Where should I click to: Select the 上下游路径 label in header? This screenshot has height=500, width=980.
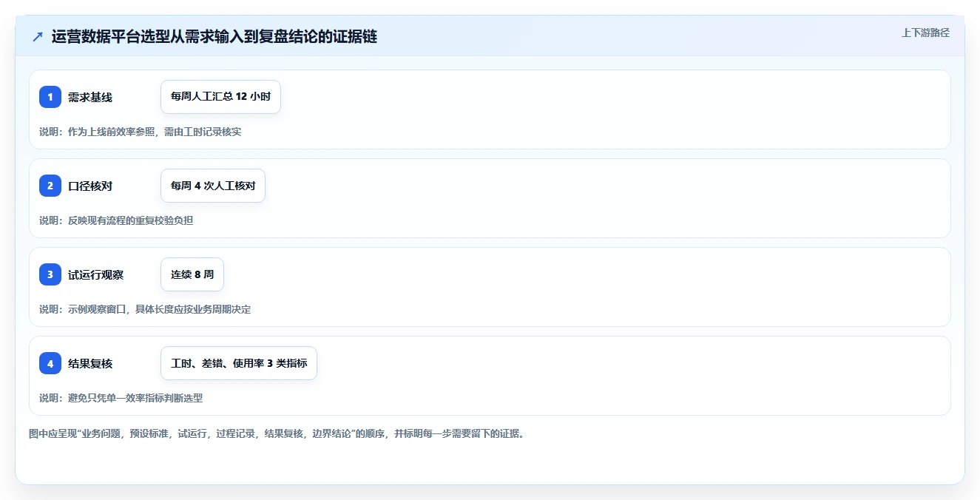click(x=925, y=33)
